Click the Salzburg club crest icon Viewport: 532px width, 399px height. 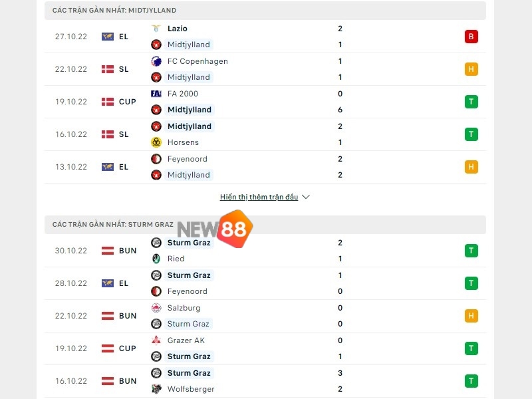tap(158, 308)
